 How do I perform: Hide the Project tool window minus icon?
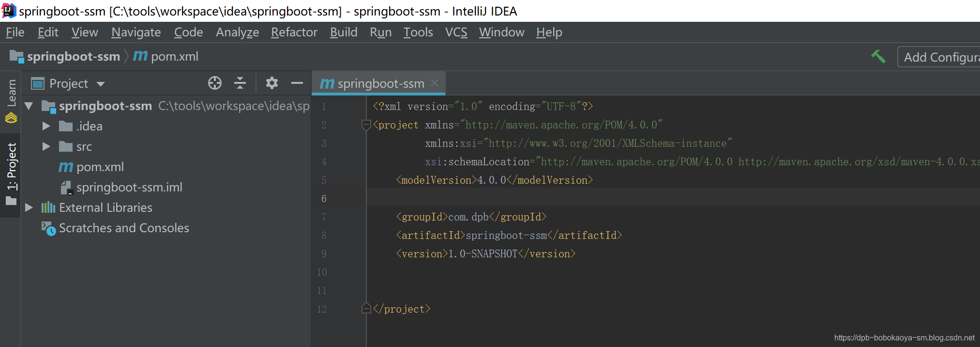click(x=297, y=83)
